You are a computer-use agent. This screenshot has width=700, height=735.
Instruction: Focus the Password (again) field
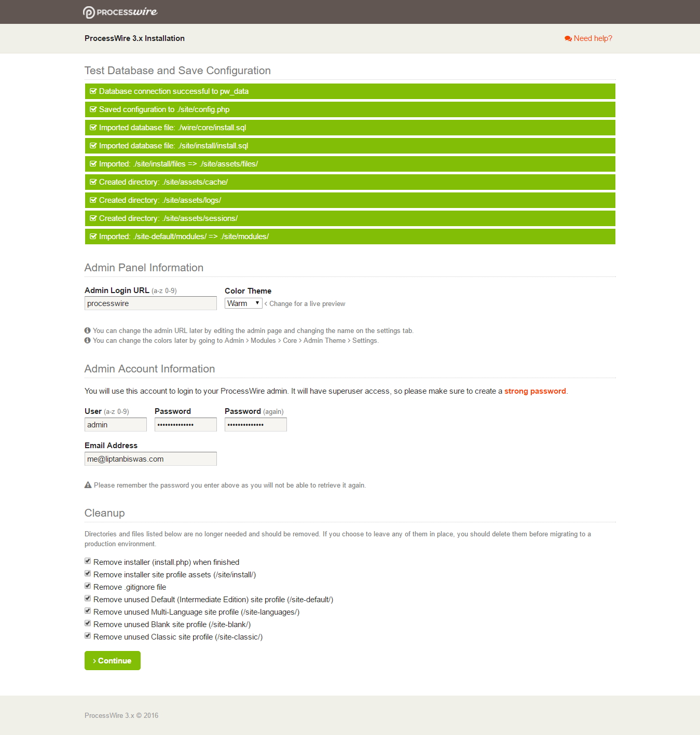(256, 425)
